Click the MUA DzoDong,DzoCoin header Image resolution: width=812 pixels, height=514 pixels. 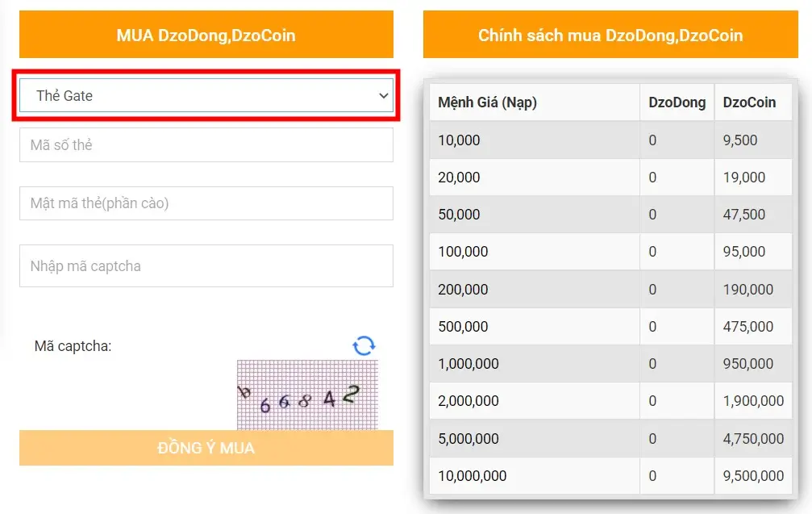tap(206, 35)
